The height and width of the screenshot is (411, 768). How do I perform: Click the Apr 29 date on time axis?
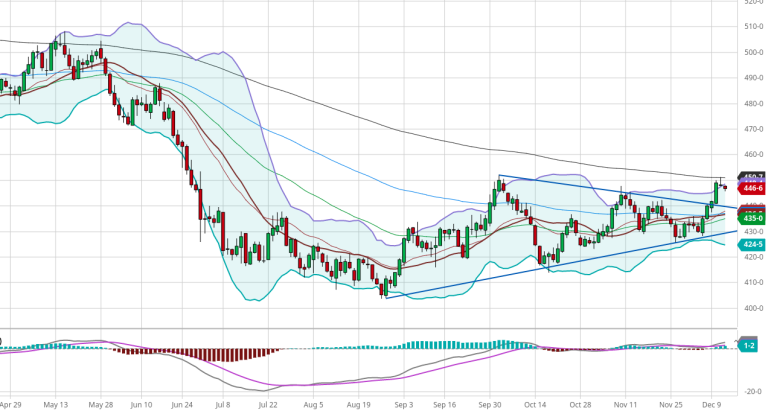(11, 406)
